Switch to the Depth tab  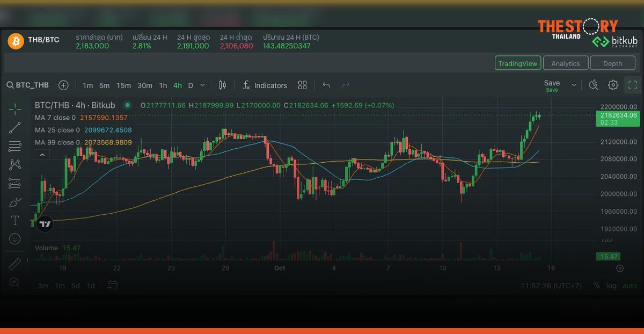612,63
